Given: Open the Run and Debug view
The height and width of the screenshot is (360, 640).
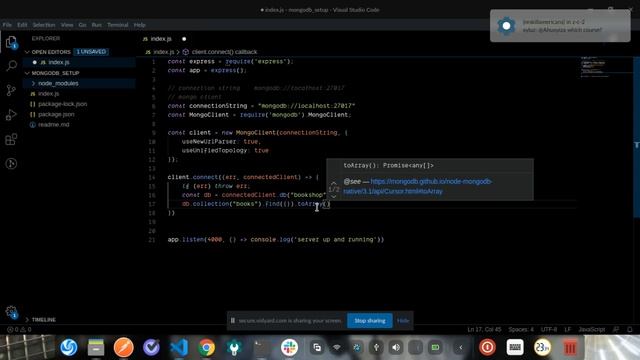Looking at the screenshot, I should pos(11,115).
